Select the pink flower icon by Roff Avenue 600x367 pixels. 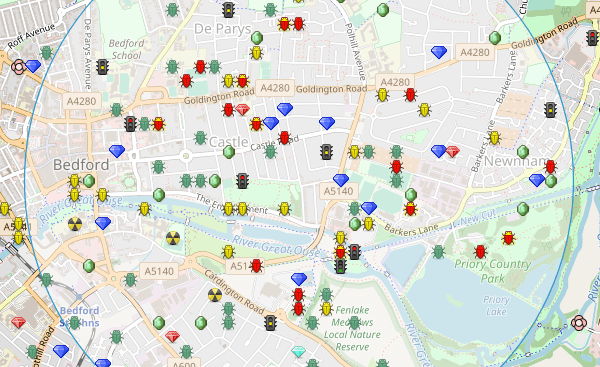[x=18, y=67]
